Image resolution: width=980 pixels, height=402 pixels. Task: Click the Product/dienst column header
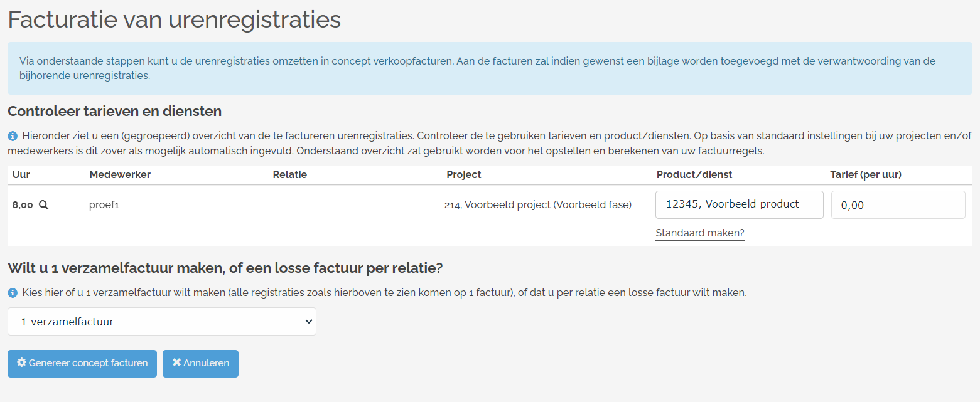point(694,175)
